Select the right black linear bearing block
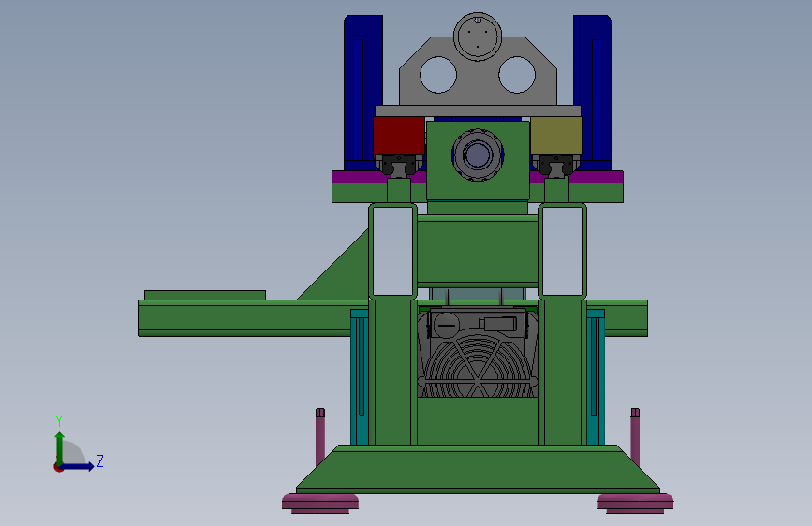This screenshot has height=526, width=812. click(556, 167)
